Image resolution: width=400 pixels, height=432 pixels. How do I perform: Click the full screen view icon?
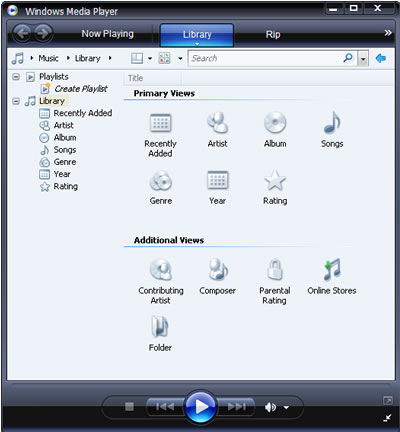coord(388,400)
